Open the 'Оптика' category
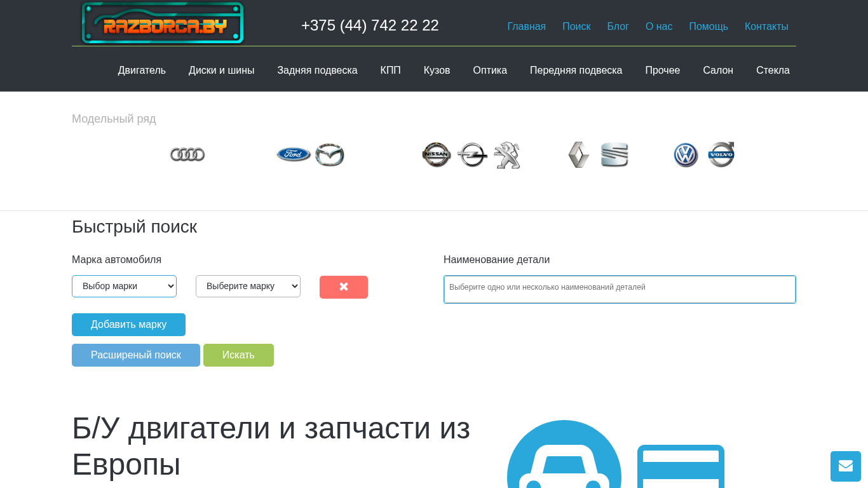 [490, 71]
